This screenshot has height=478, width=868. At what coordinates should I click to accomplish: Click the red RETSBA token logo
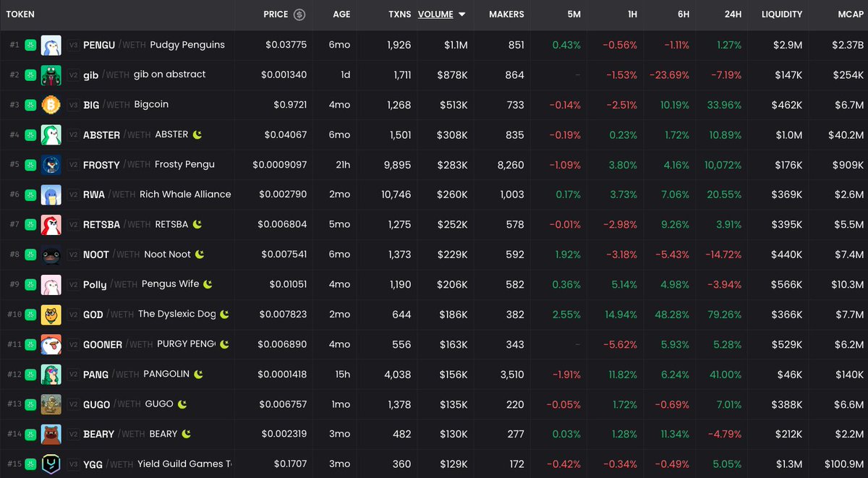(51, 225)
